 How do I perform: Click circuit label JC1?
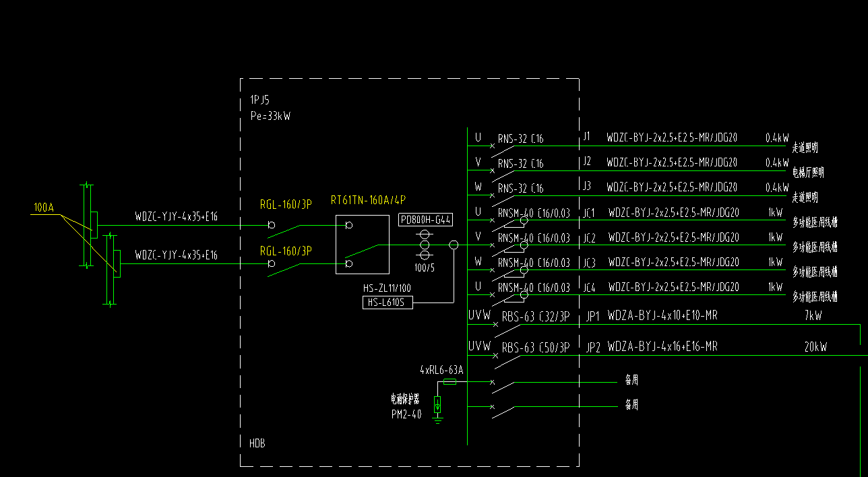590,213
